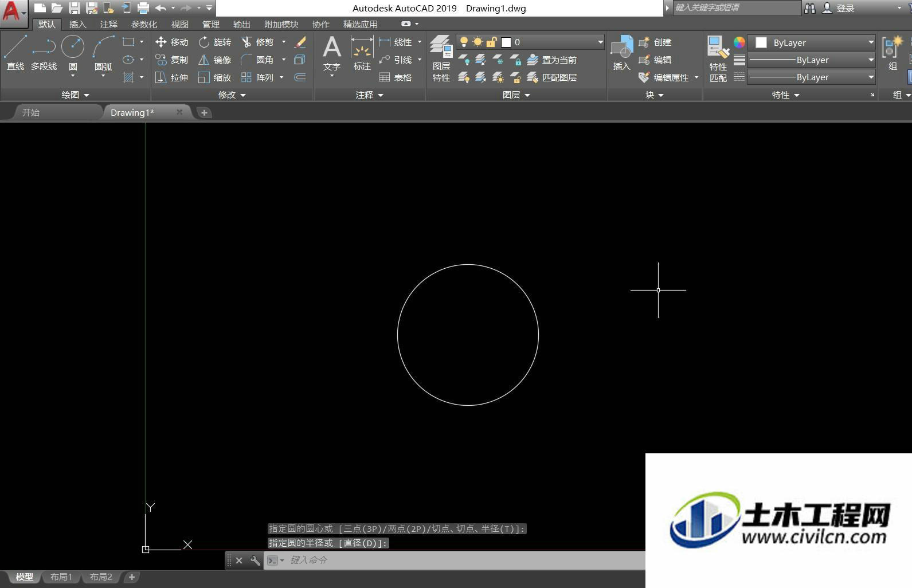Select the Circle (圆) tool

point(73,53)
